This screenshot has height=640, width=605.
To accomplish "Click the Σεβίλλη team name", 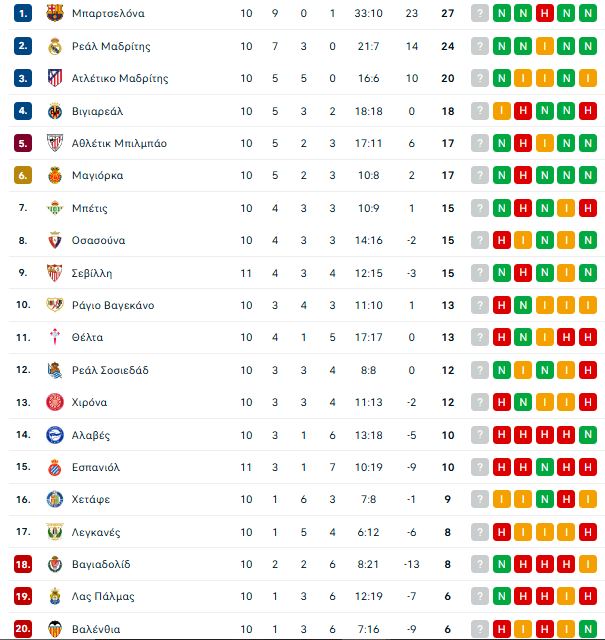I will (x=92, y=273).
